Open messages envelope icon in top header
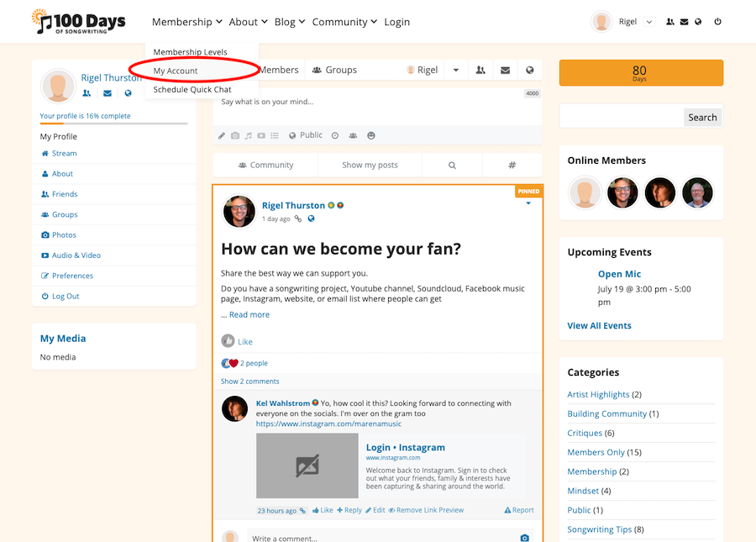756x542 pixels. pos(684,22)
